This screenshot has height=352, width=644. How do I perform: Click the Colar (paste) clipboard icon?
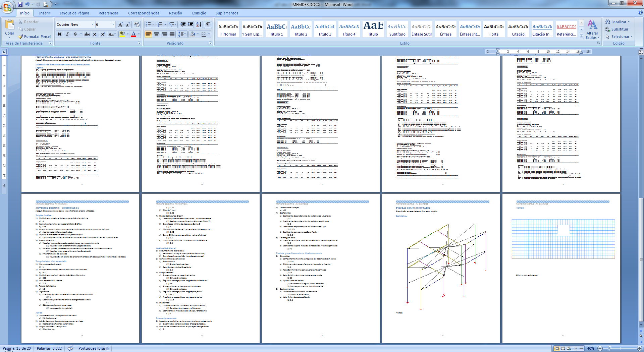coord(10,25)
